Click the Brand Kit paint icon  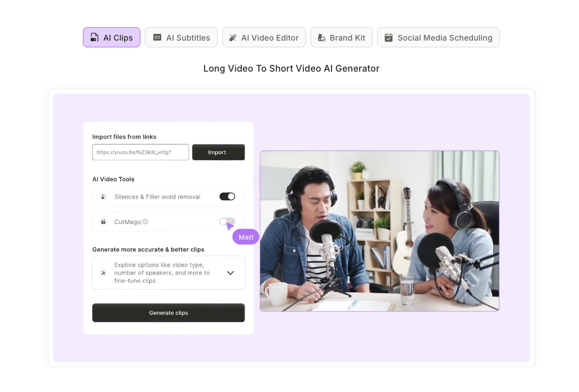point(321,38)
